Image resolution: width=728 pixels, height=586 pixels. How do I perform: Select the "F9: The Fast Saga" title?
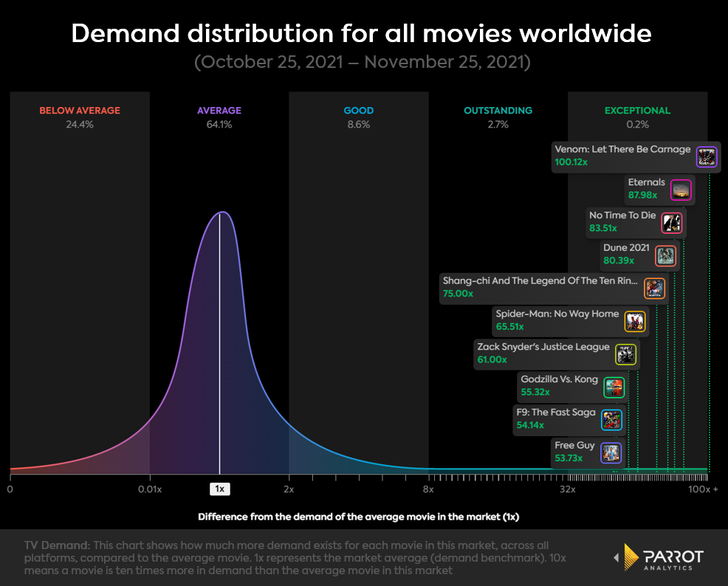tap(556, 413)
